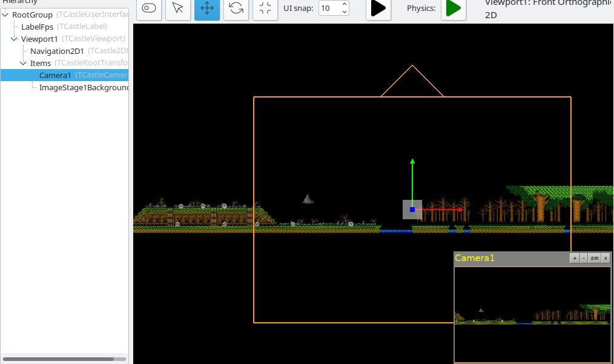Select Viewport1 in the hierarchy
Viewport: 614px width, 364px height.
tap(39, 39)
